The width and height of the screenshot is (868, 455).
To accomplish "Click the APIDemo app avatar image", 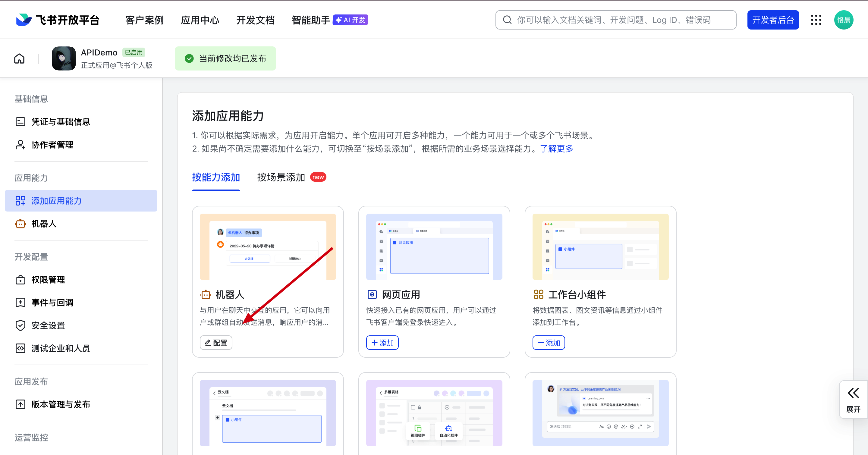I will pyautogui.click(x=64, y=58).
